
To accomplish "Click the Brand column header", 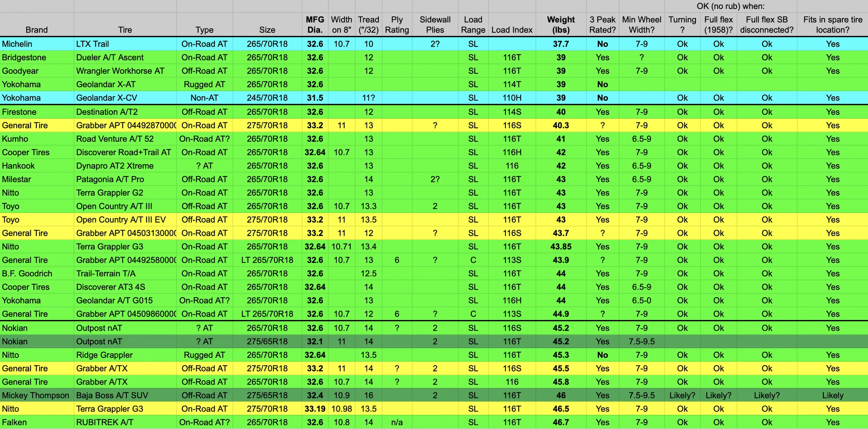I will coord(37,24).
